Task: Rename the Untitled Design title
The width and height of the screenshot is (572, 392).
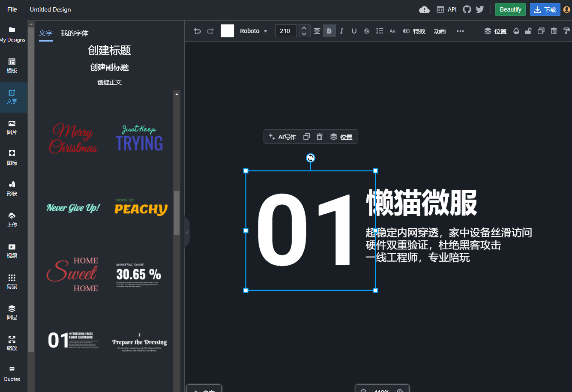Action: 51,9
